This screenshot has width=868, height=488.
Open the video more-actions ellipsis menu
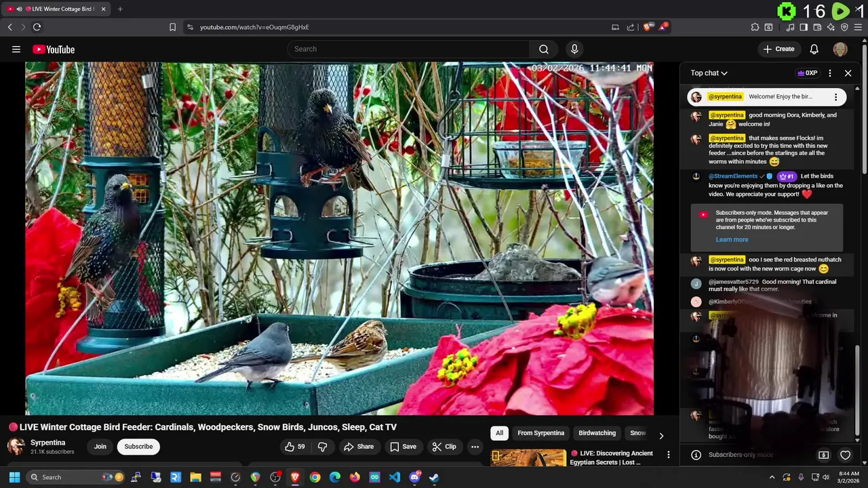click(475, 447)
